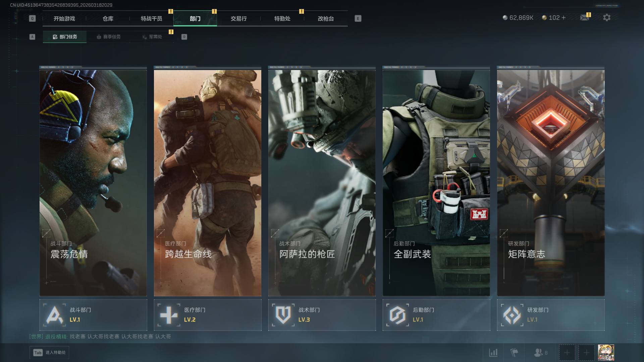Screen dimensions: 644x362
Task: Open the mail inbox icon
Action: (585, 17)
